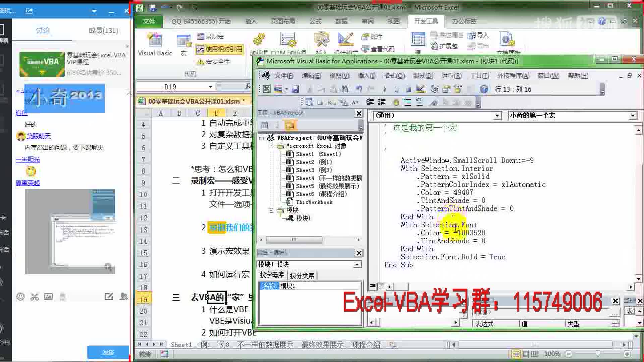Toggle 使用相对引用 (Use Relative References)

pos(220,49)
